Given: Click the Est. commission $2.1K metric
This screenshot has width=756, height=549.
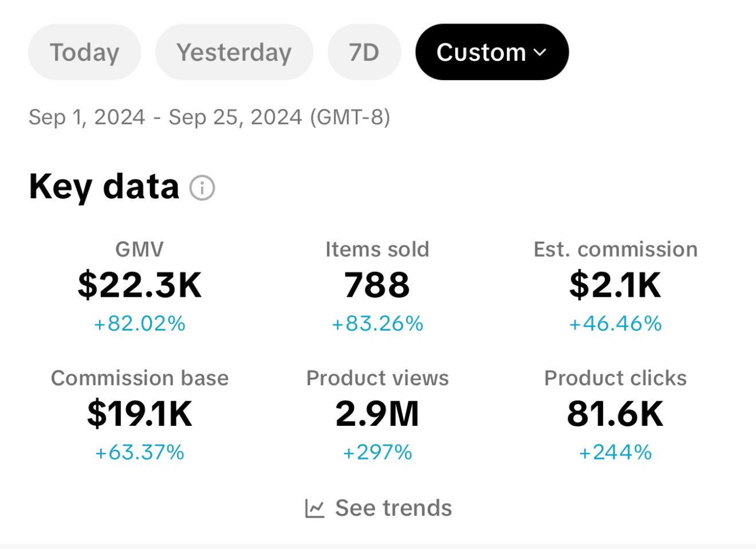Looking at the screenshot, I should click(615, 285).
